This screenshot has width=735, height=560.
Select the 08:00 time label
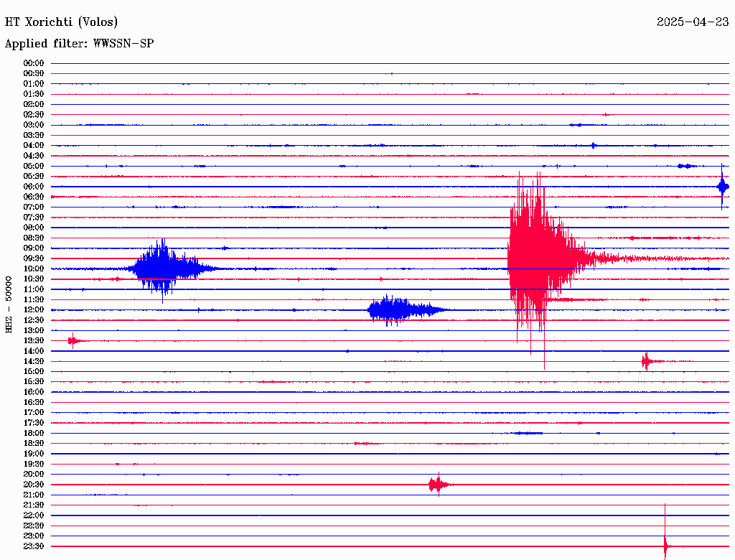34,228
